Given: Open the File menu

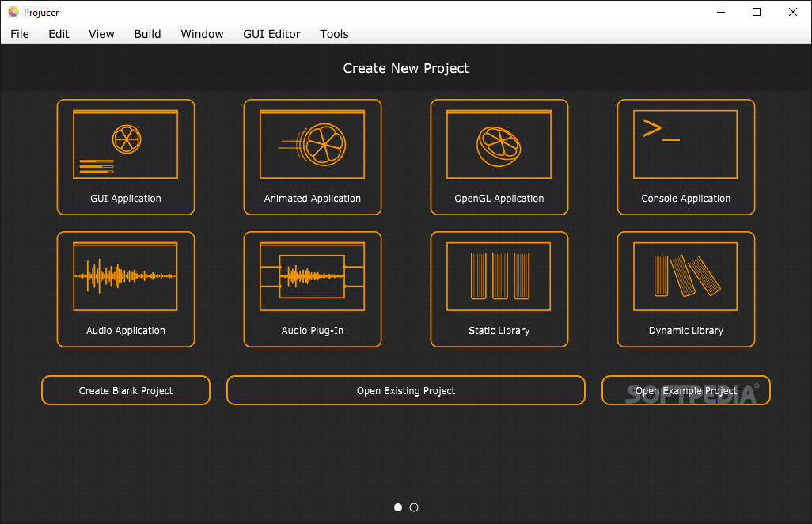Looking at the screenshot, I should [x=20, y=34].
